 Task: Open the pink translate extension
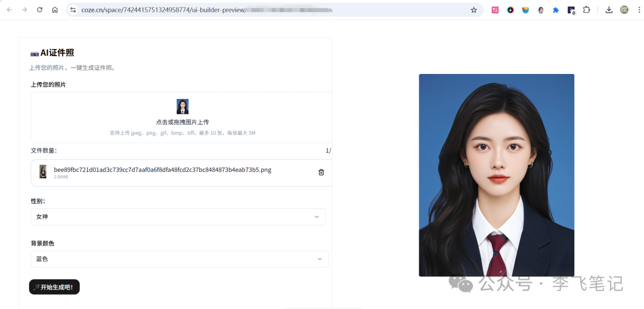click(x=495, y=10)
